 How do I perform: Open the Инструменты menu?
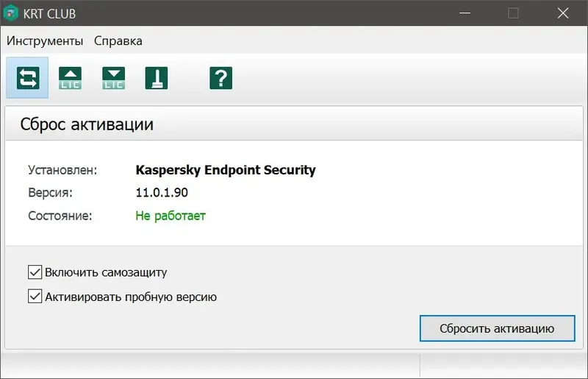45,40
